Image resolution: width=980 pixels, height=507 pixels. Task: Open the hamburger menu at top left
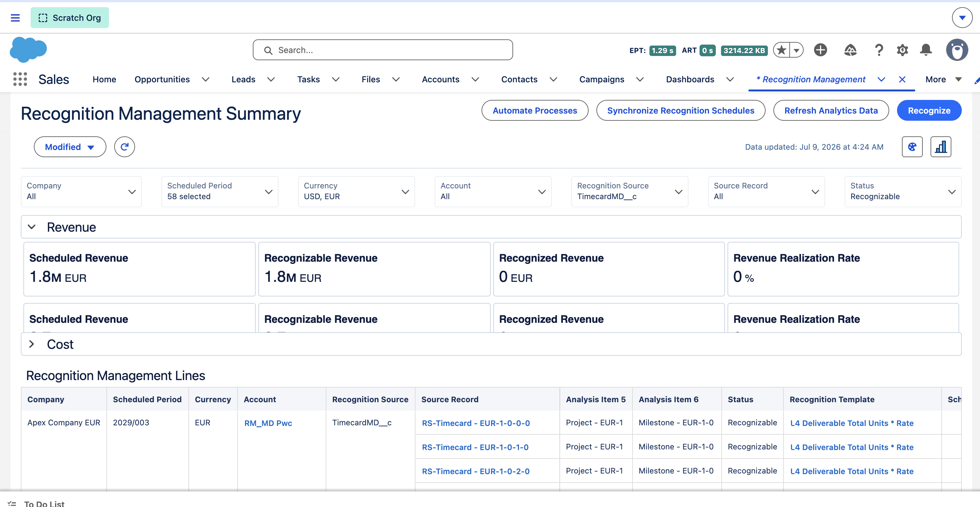pyautogui.click(x=15, y=18)
